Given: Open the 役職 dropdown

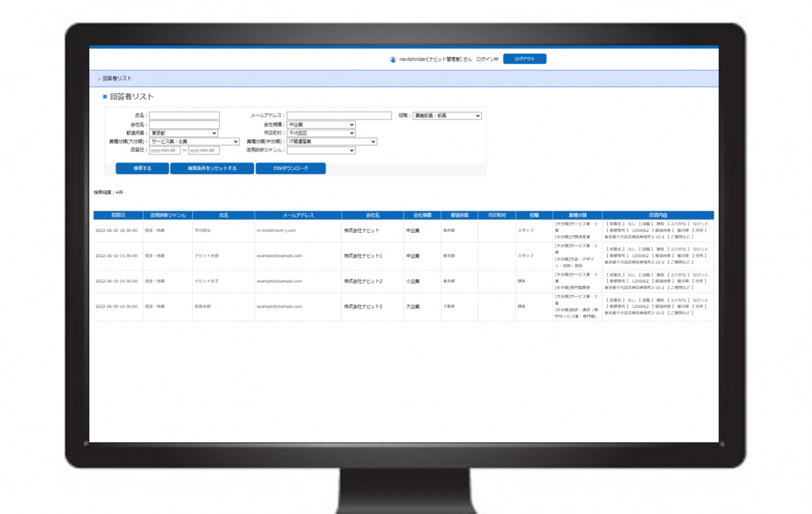Looking at the screenshot, I should [447, 116].
